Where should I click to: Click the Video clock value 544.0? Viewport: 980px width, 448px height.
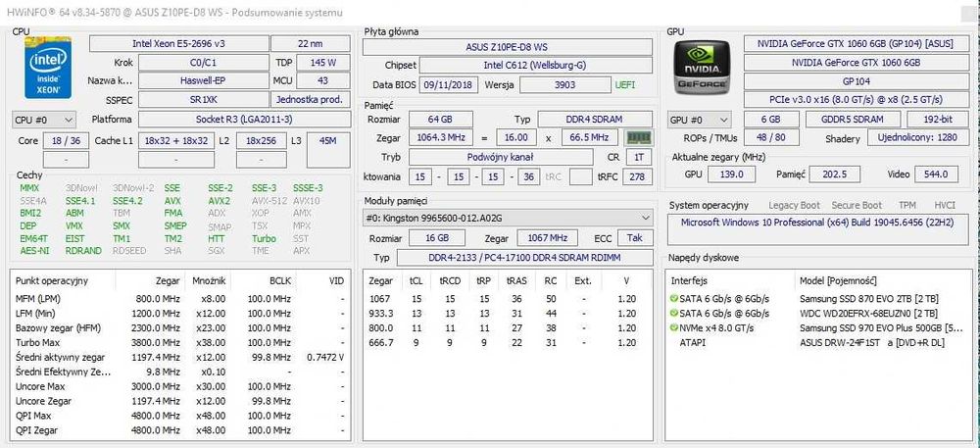click(936, 174)
